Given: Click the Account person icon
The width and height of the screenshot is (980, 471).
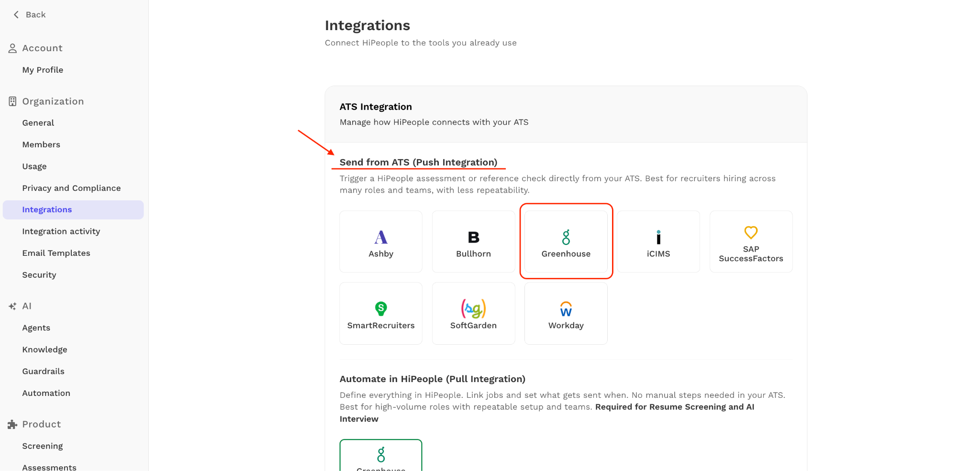Looking at the screenshot, I should point(12,48).
